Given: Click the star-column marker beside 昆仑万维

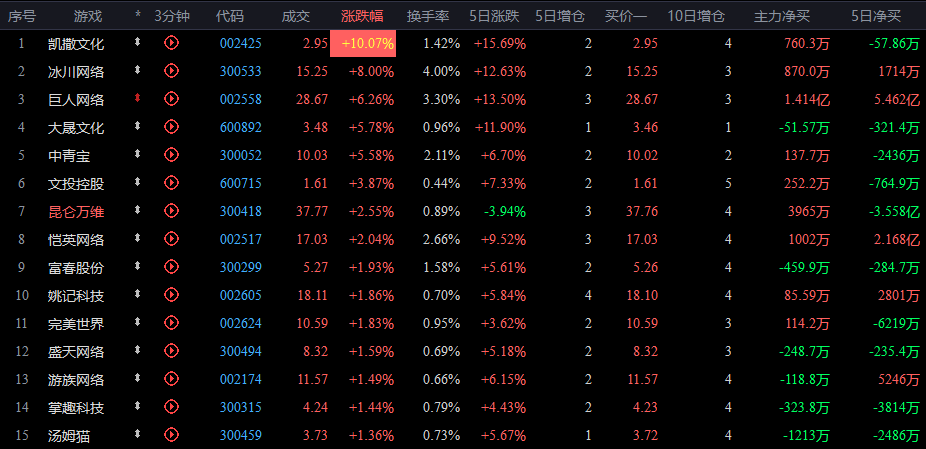Looking at the screenshot, I should tap(138, 210).
